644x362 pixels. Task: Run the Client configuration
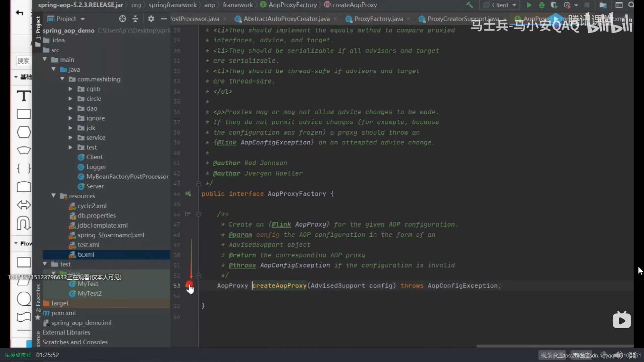529,5
